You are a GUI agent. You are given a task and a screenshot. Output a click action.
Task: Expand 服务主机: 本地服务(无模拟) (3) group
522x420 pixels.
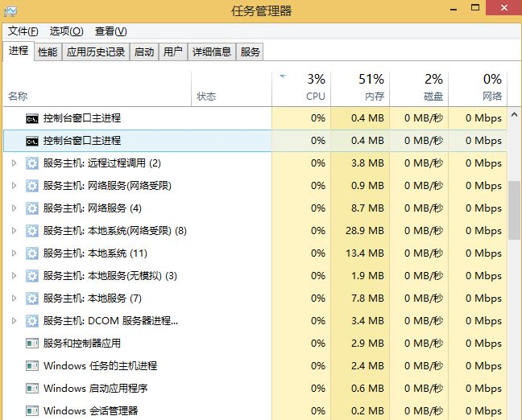click(14, 276)
